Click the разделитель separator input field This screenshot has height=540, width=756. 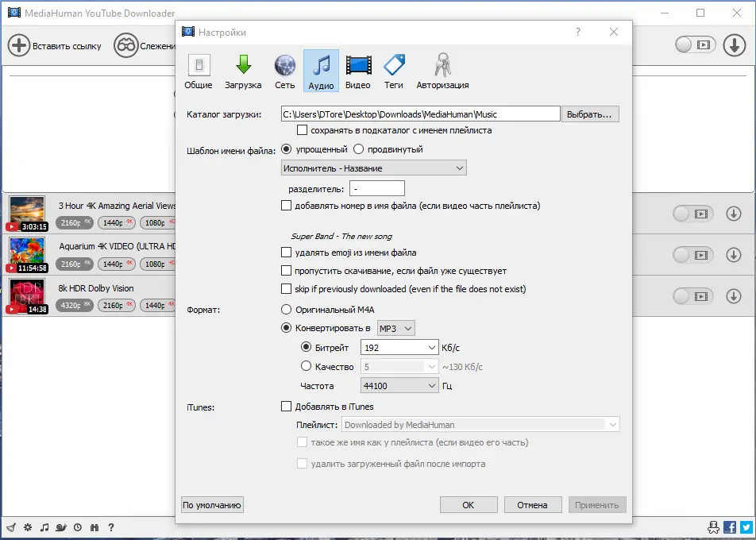pyautogui.click(x=377, y=188)
